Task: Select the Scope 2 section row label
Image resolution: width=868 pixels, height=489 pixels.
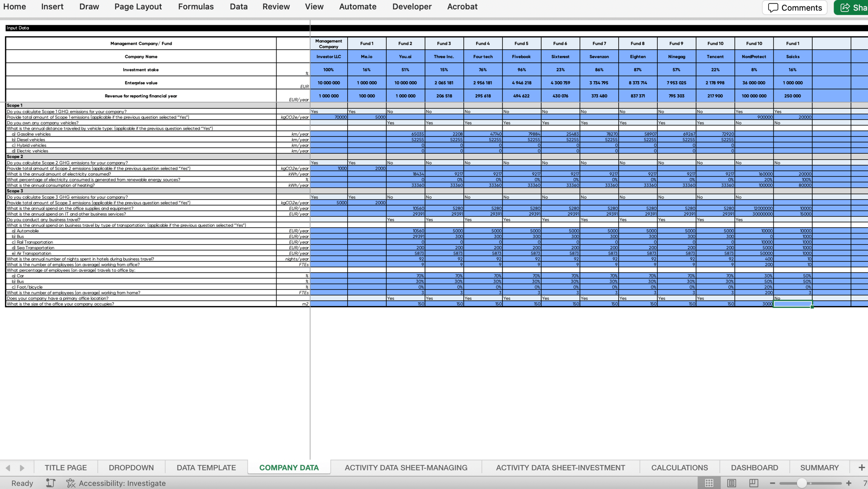Action: 141,157
